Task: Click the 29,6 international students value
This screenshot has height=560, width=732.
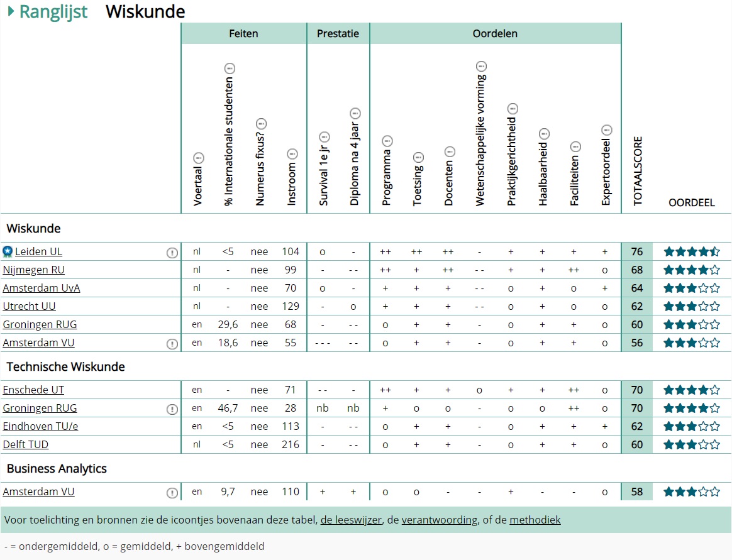Action: pos(228,325)
